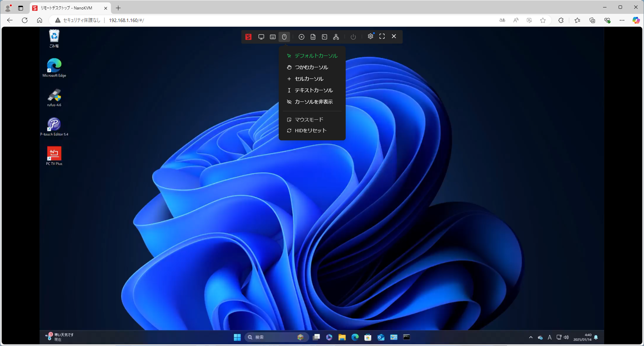Open the マウスモード submenu
644x346 pixels.
pyautogui.click(x=312, y=120)
